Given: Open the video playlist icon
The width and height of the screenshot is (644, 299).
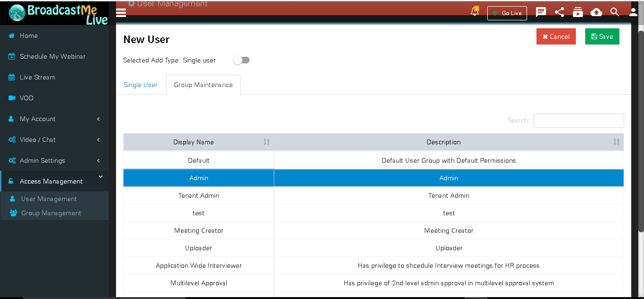Looking at the screenshot, I should (578, 12).
